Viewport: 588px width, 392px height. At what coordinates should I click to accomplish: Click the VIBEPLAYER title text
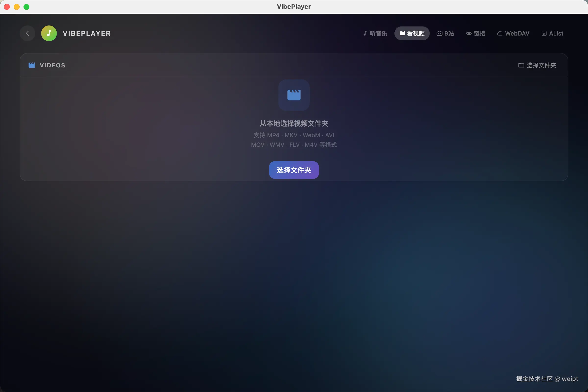point(87,33)
